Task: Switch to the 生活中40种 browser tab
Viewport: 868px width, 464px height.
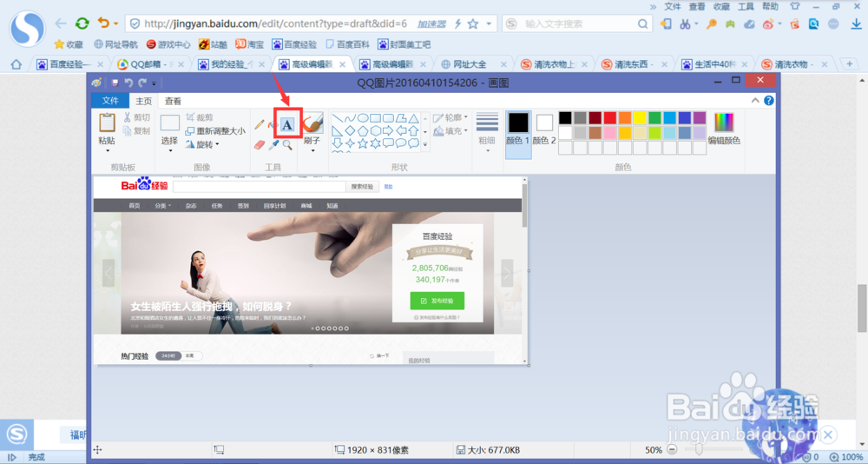Action: [x=714, y=64]
